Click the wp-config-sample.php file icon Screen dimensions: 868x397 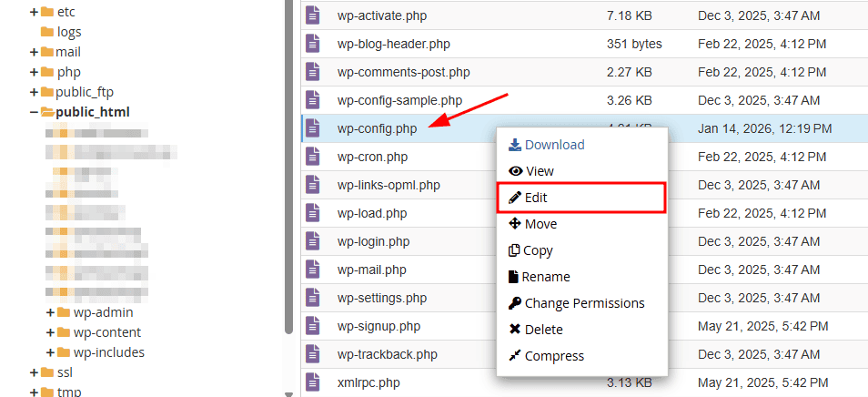pyautogui.click(x=313, y=100)
